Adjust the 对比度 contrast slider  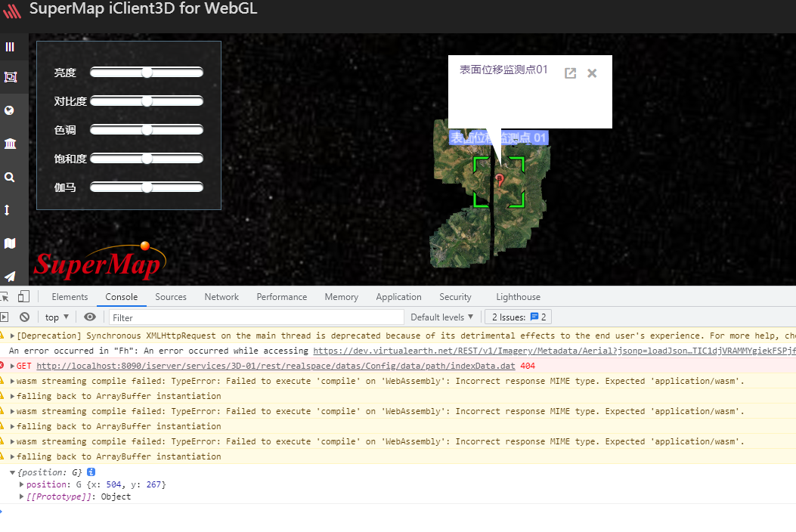(147, 101)
